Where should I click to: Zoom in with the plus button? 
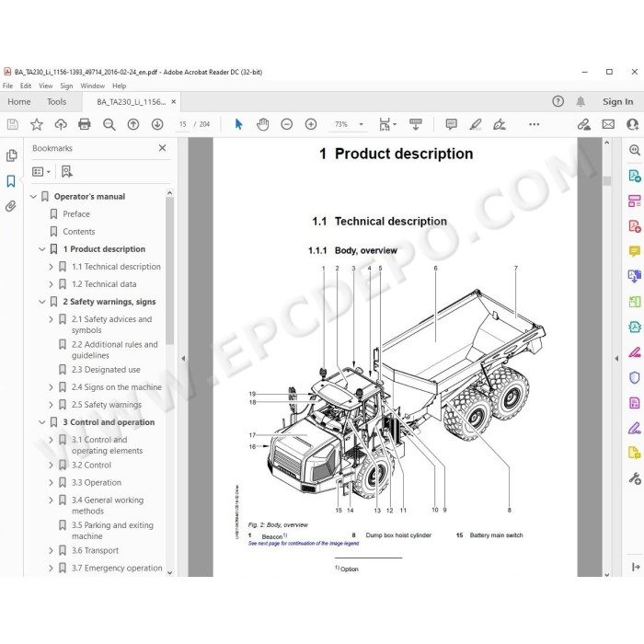click(x=311, y=124)
